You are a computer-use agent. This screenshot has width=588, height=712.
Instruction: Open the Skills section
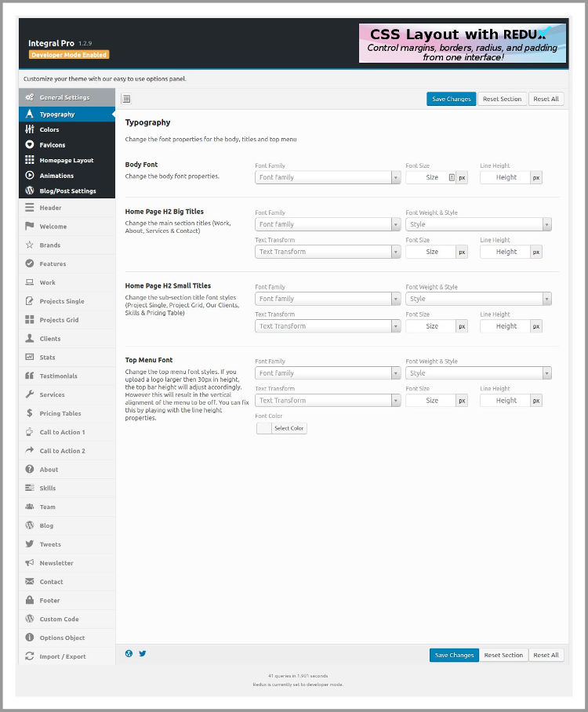tap(67, 488)
